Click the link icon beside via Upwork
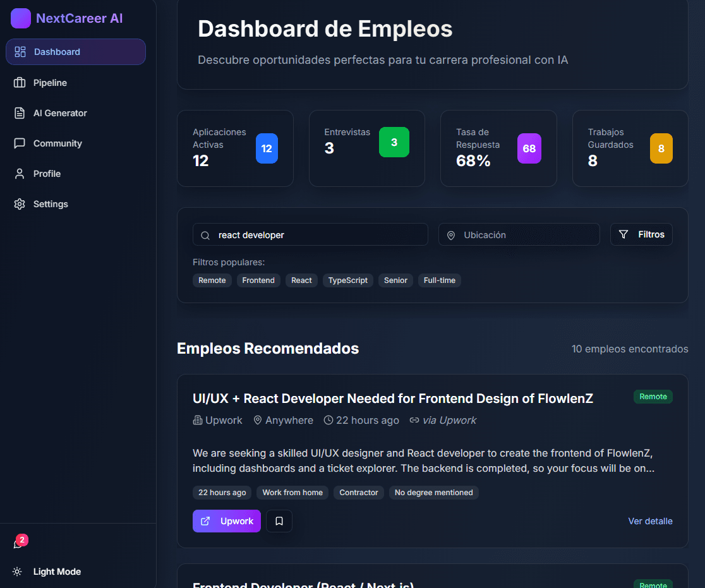This screenshot has width=705, height=588. coord(414,421)
